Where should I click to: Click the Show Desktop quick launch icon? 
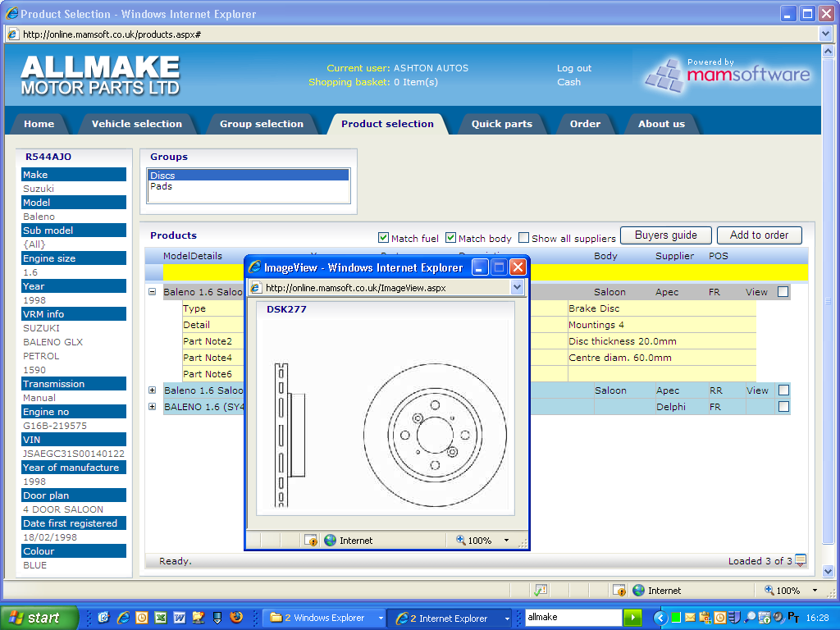pyautogui.click(x=217, y=618)
